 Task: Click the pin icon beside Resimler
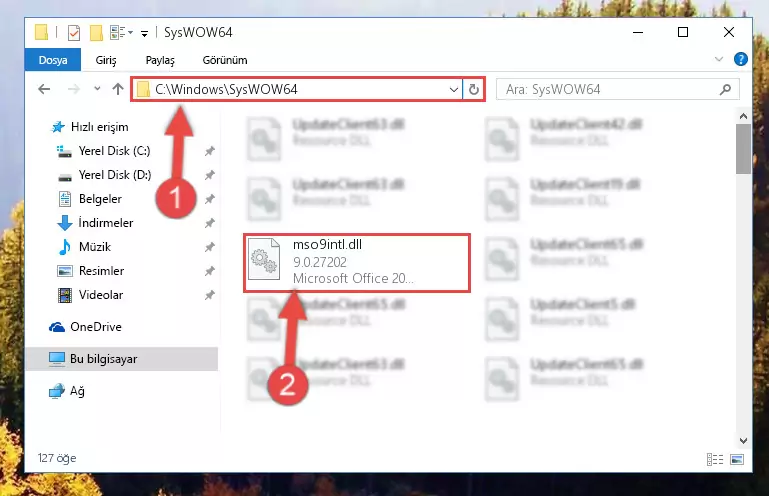(x=209, y=271)
